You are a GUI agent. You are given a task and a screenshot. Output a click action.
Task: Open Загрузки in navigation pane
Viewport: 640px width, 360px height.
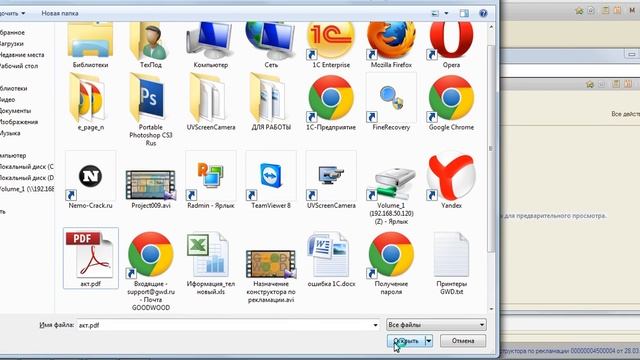click(12, 44)
